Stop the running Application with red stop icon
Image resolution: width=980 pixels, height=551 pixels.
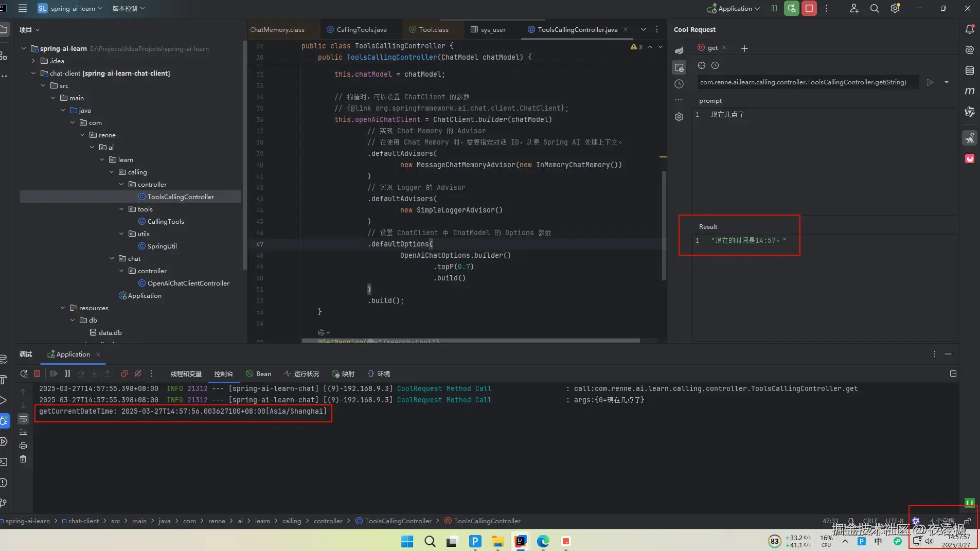pyautogui.click(x=809, y=8)
